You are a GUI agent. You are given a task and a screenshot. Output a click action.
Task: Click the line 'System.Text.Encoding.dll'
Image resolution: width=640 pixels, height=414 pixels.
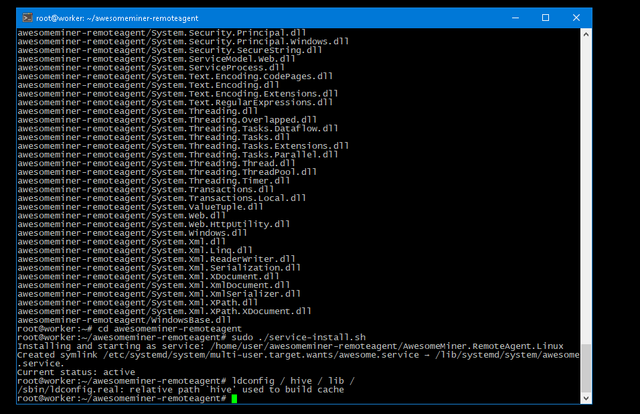point(148,85)
